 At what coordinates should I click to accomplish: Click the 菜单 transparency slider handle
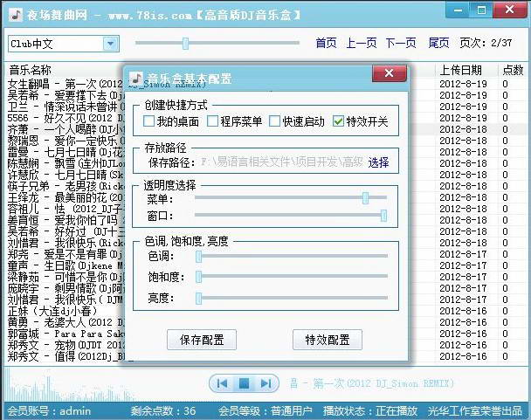coord(365,198)
